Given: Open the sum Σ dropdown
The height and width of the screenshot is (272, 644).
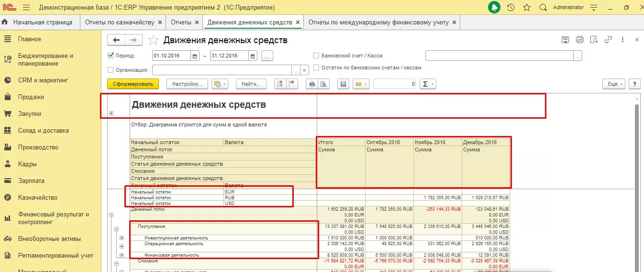Looking at the screenshot, I should click(x=428, y=84).
